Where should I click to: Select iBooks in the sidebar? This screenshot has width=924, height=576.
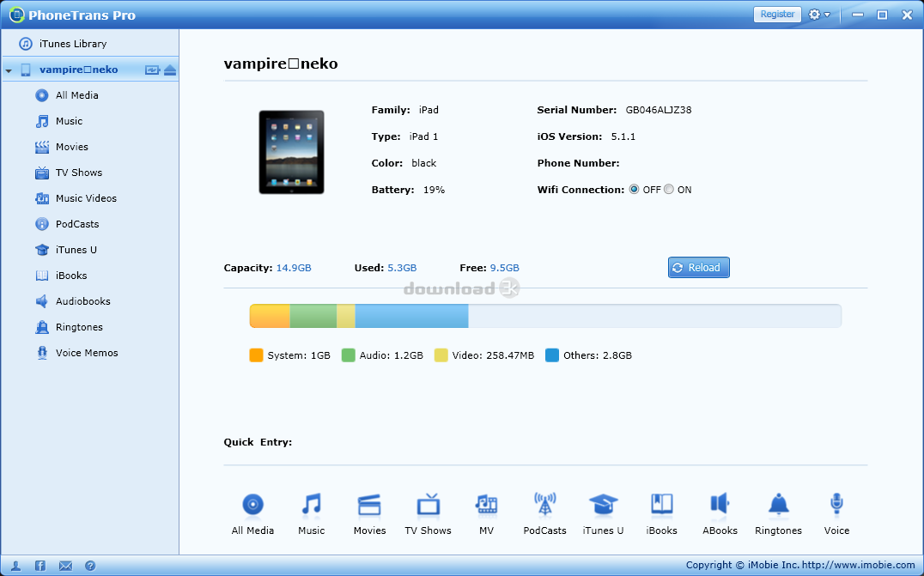point(71,276)
